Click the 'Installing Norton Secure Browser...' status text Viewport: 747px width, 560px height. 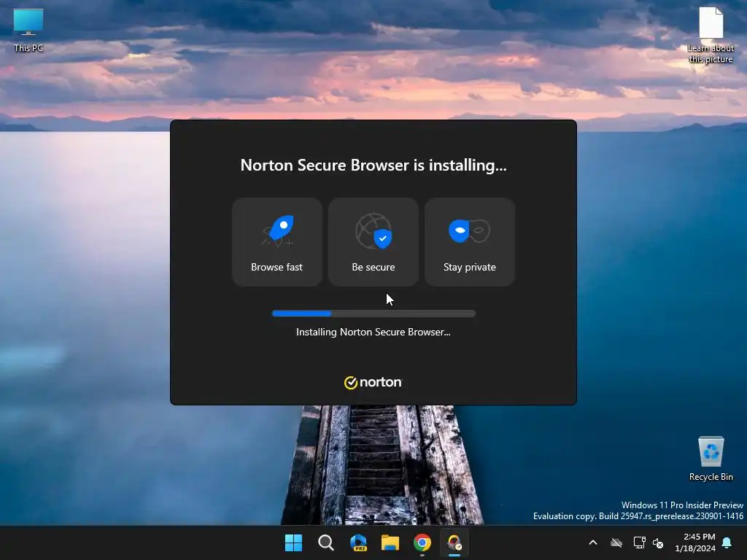pos(373,332)
